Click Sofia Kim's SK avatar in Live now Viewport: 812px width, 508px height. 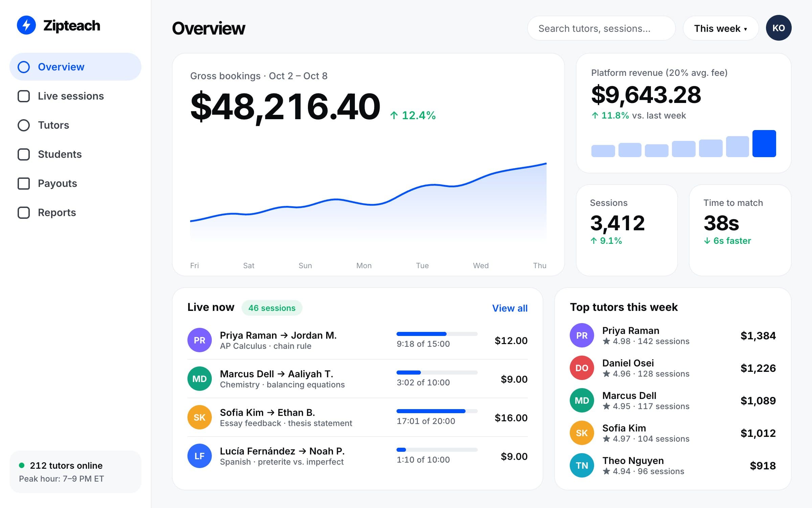click(x=200, y=417)
